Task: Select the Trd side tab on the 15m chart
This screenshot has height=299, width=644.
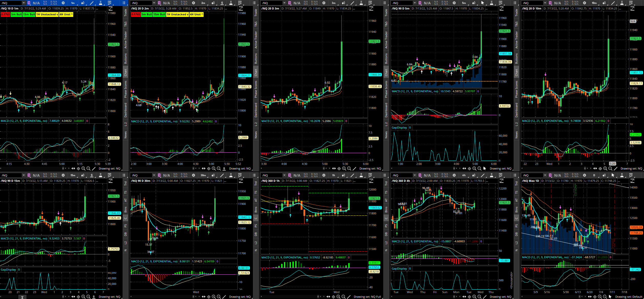Action: (125, 183)
